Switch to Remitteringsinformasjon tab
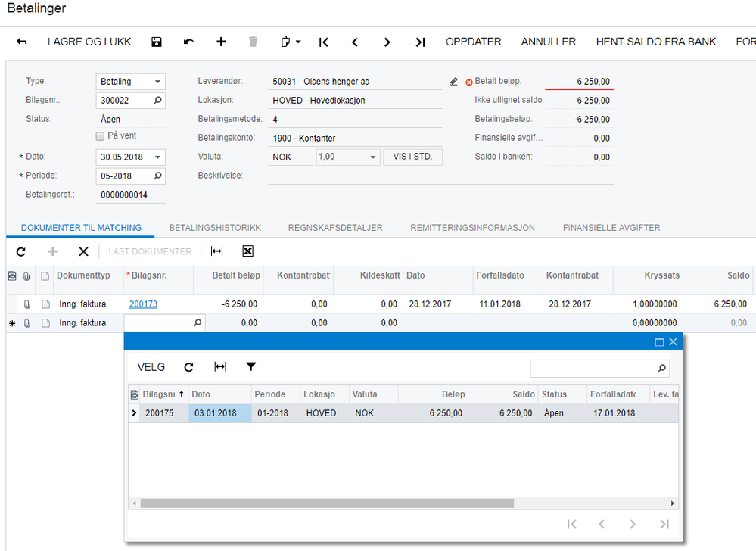The image size is (756, 551). (472, 228)
